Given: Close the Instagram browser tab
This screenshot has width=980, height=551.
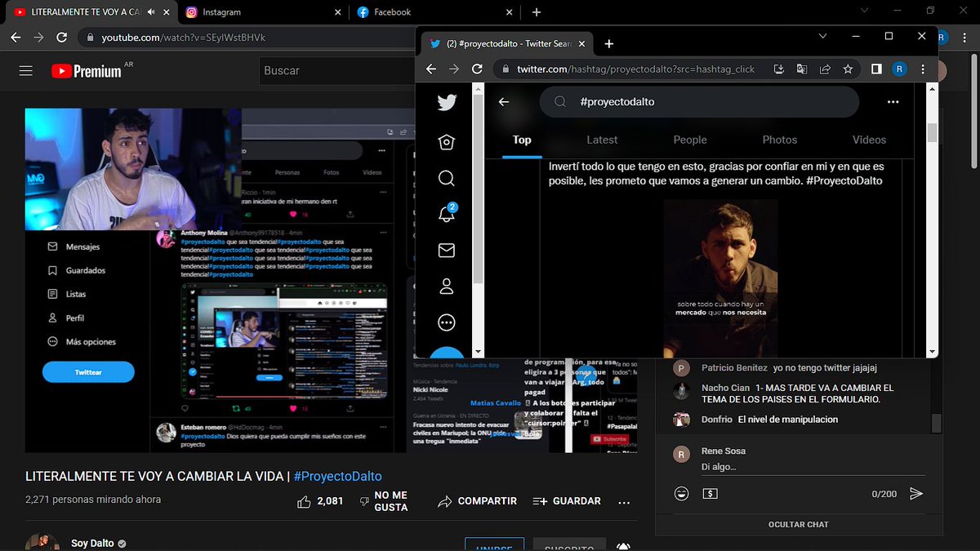Looking at the screenshot, I should click(338, 12).
